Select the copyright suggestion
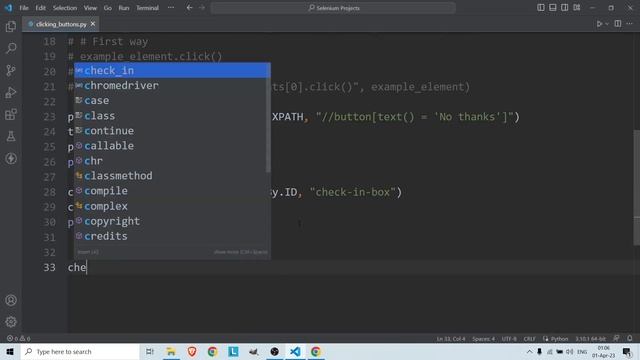The width and height of the screenshot is (640, 360). (170, 221)
